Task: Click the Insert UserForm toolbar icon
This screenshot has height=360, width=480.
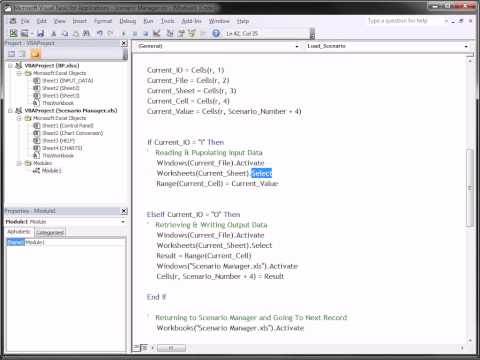Action: [24, 33]
